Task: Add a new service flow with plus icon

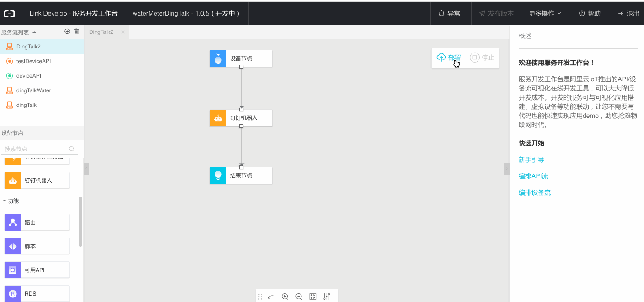Action: [x=67, y=32]
